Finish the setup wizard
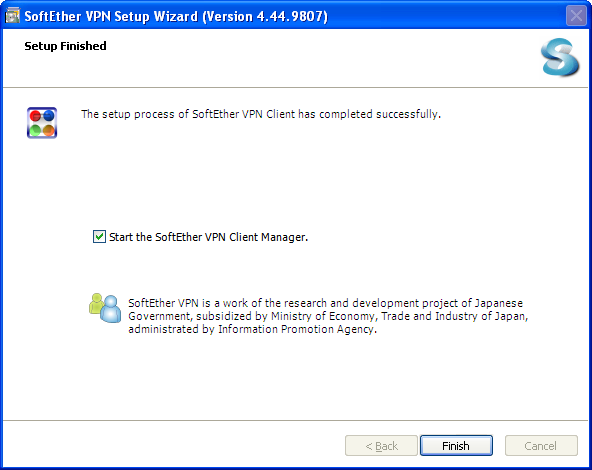The height and width of the screenshot is (470, 592). tap(456, 446)
